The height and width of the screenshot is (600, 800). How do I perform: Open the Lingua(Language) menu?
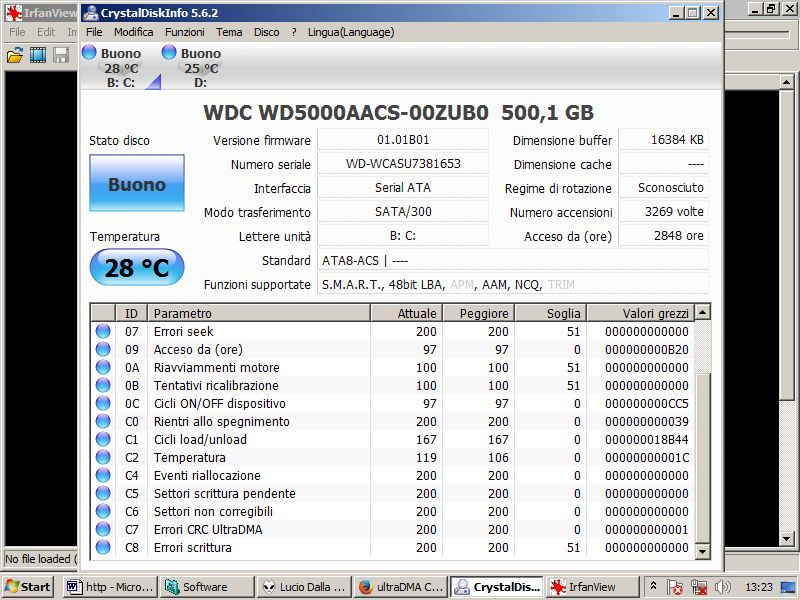tap(351, 32)
